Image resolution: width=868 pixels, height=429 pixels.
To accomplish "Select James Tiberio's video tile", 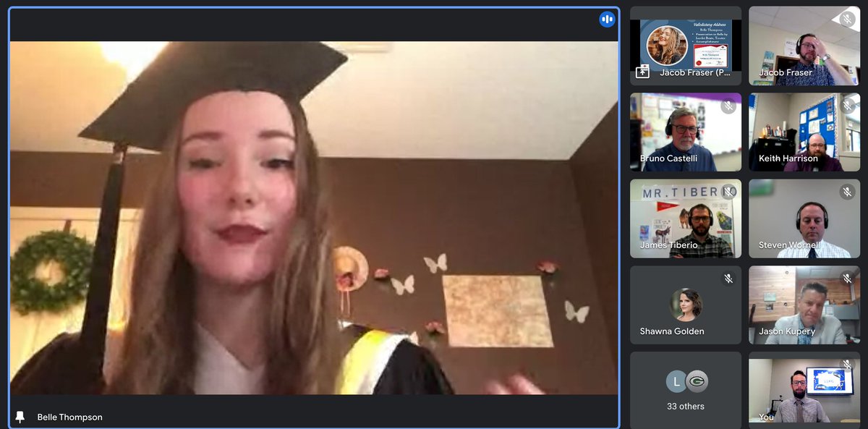I will (x=686, y=218).
